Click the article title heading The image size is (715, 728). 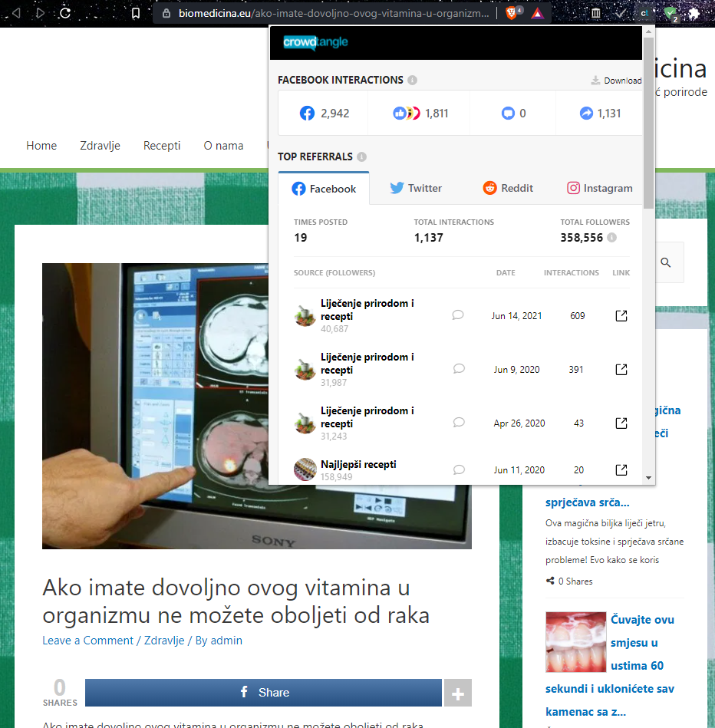(x=236, y=601)
